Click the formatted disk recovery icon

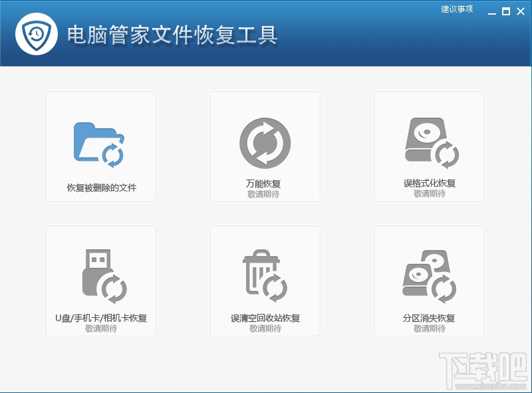pyautogui.click(x=432, y=143)
